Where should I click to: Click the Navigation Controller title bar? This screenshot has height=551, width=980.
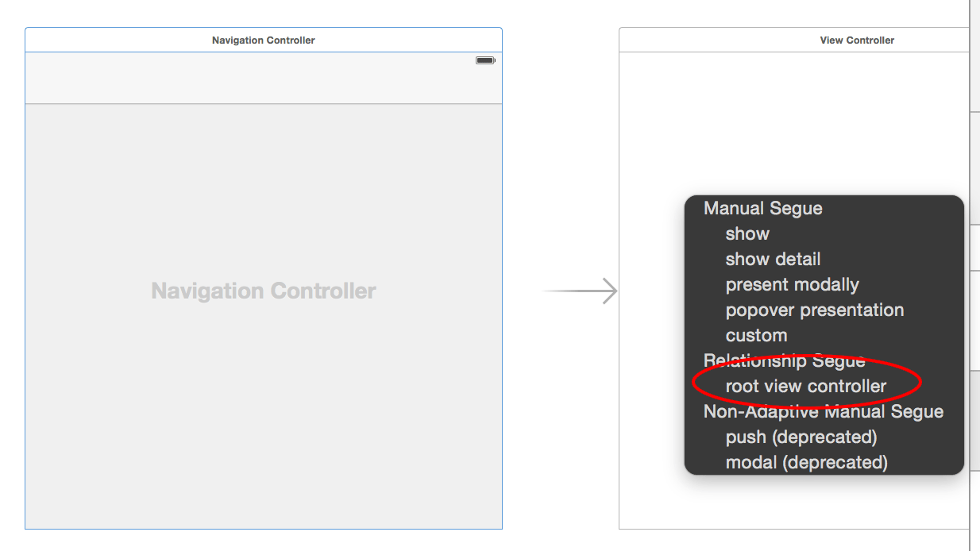point(263,40)
